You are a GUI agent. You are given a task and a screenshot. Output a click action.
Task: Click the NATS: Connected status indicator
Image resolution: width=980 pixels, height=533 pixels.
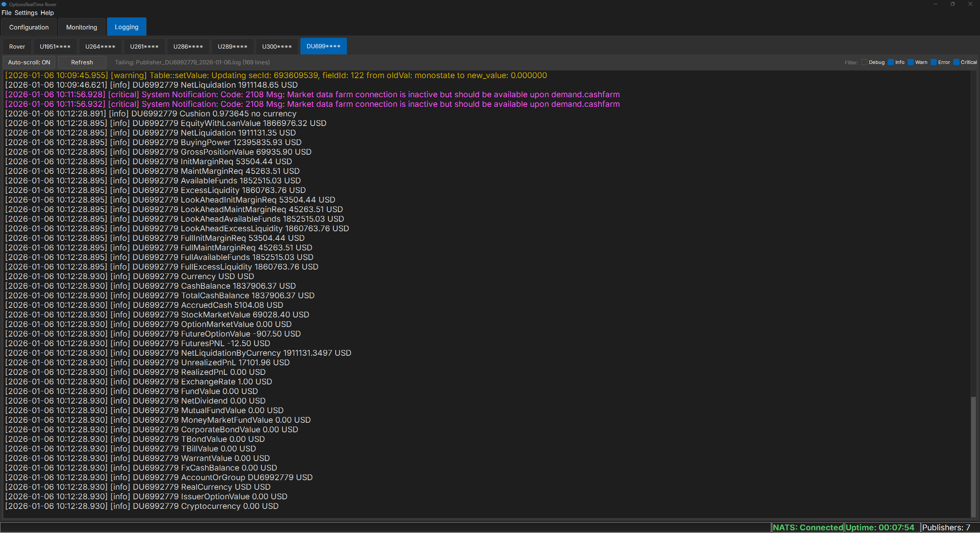tap(808, 527)
